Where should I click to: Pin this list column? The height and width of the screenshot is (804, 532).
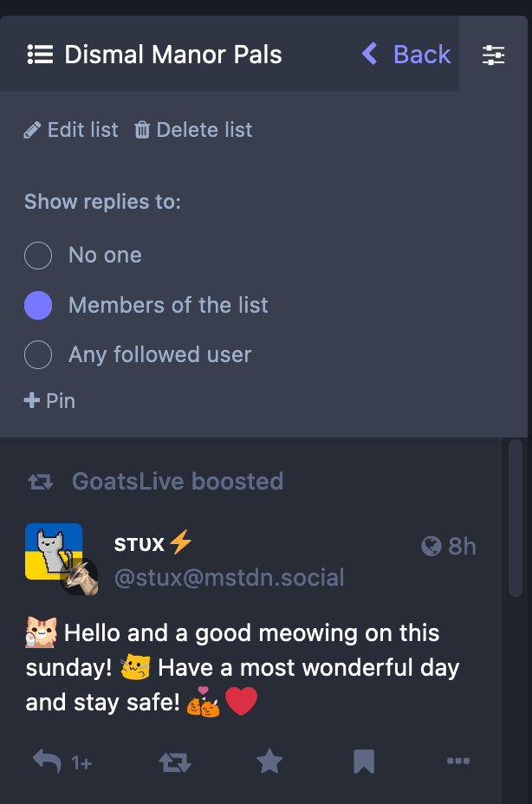[x=50, y=401]
